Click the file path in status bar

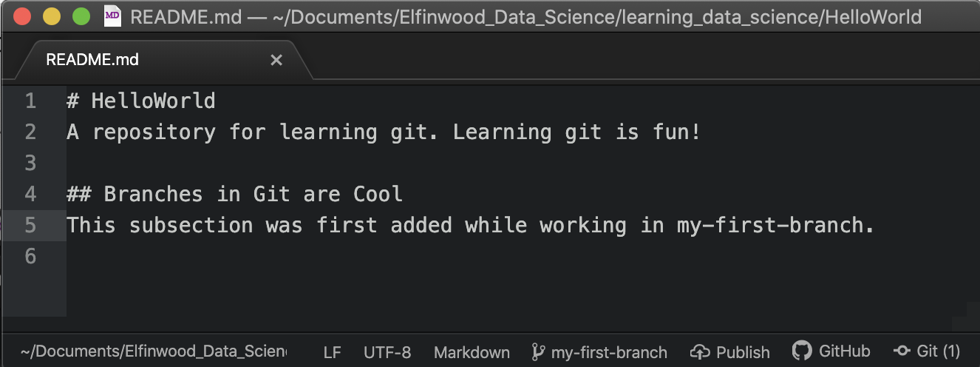154,352
